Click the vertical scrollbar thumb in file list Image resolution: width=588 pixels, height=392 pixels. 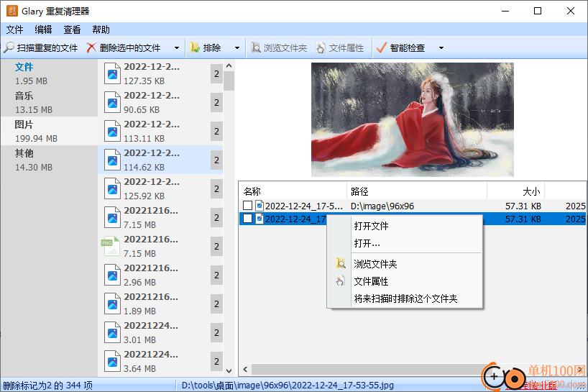pos(229,81)
